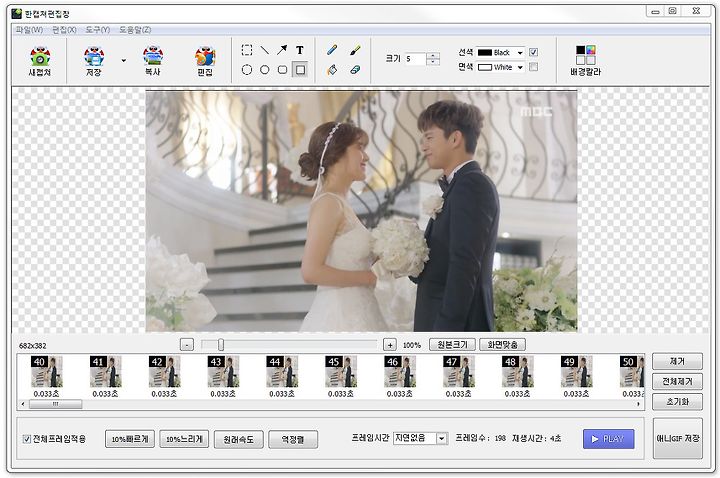
Task: Select the dashed rectangular selection tool
Action: pos(247,50)
